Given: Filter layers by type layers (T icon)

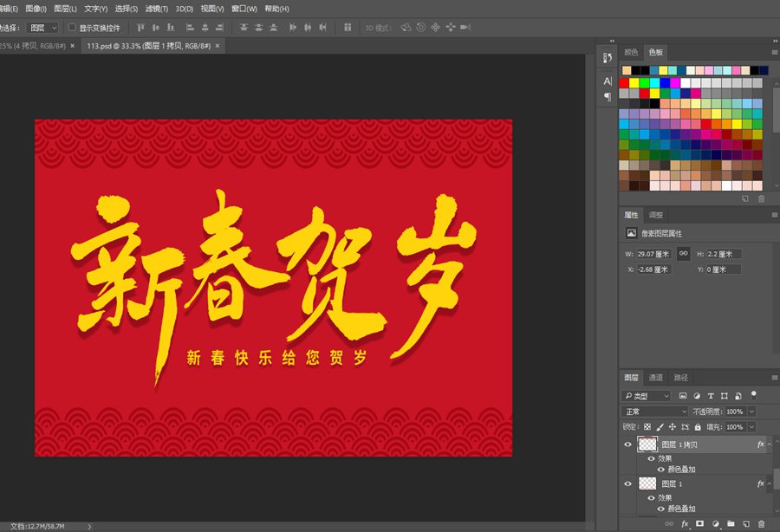Looking at the screenshot, I should click(712, 396).
